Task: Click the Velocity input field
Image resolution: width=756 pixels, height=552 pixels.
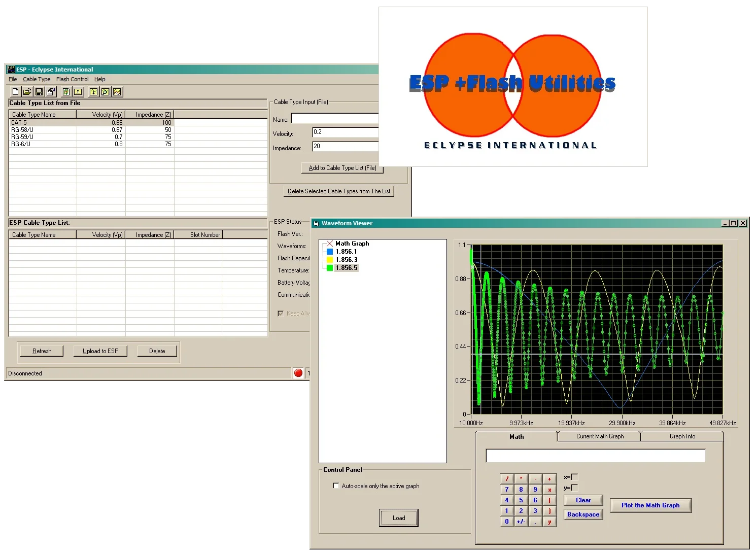Action: pos(346,132)
